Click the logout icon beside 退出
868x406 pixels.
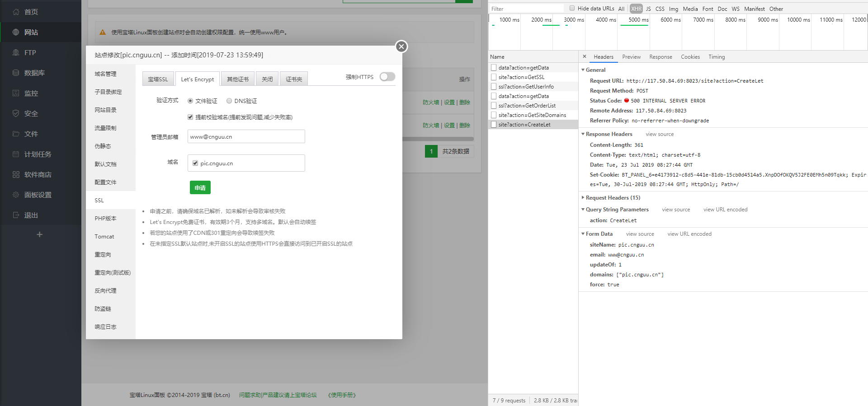(16, 215)
